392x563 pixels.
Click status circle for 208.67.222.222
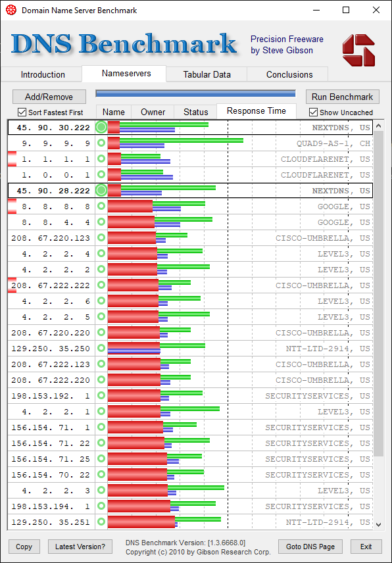click(x=101, y=285)
